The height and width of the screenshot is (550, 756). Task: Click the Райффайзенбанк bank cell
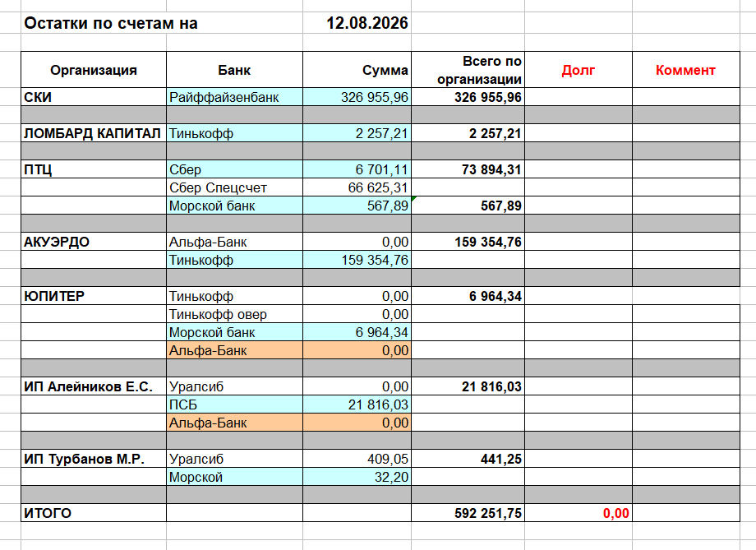coord(234,97)
